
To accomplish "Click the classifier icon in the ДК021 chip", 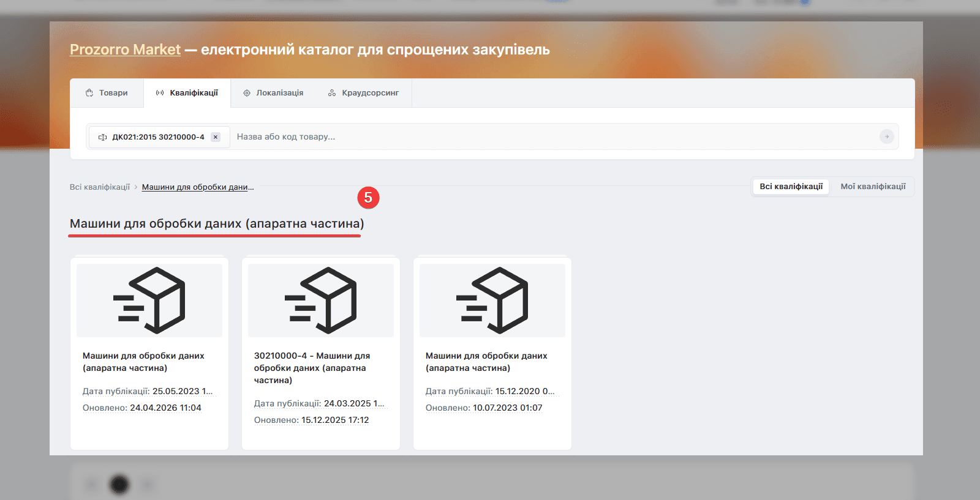I will pos(103,137).
